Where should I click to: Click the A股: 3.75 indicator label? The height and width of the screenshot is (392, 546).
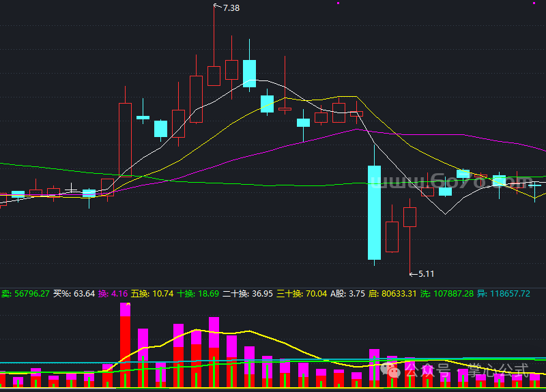pyautogui.click(x=347, y=294)
